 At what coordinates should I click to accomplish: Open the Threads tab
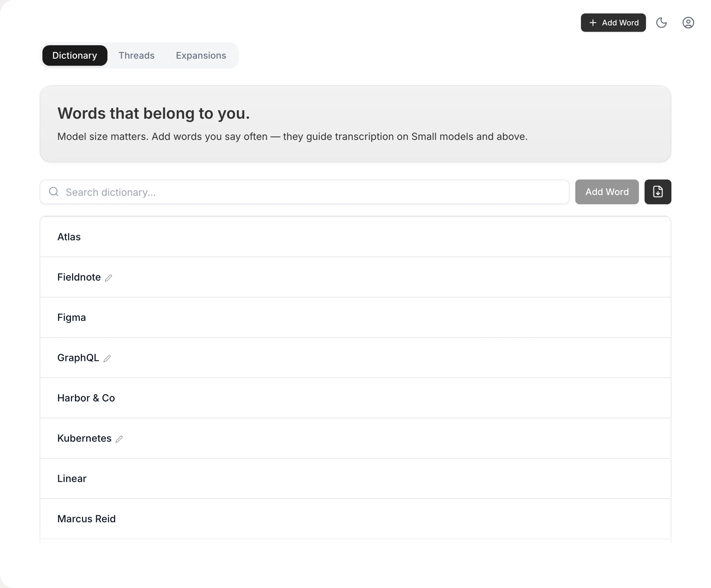click(136, 55)
